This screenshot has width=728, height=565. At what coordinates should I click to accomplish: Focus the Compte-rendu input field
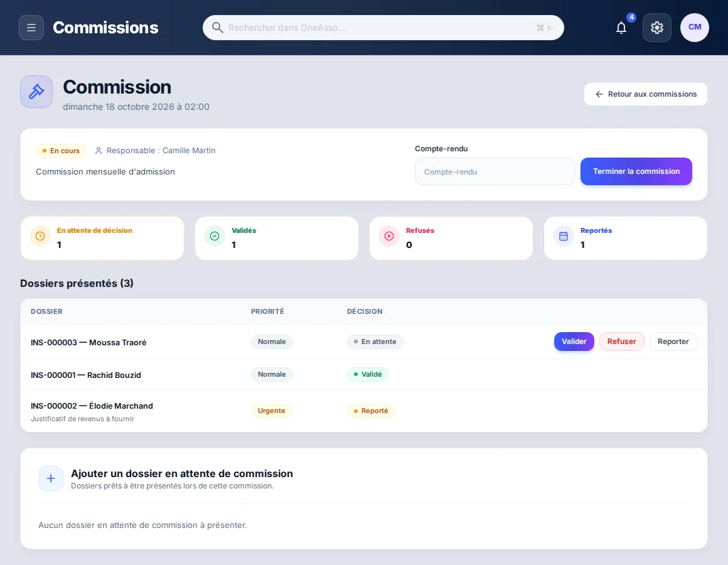coord(495,171)
